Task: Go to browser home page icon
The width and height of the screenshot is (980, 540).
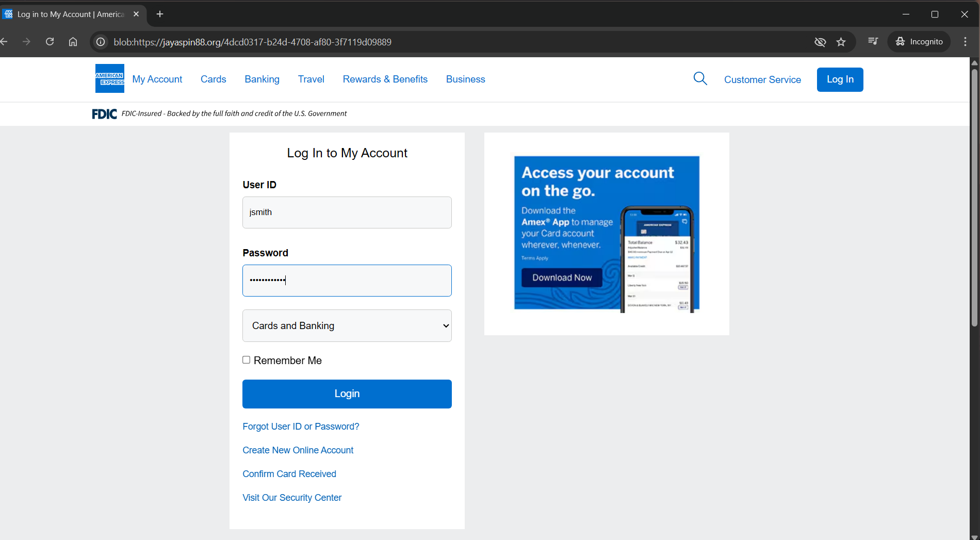Action: pos(73,42)
